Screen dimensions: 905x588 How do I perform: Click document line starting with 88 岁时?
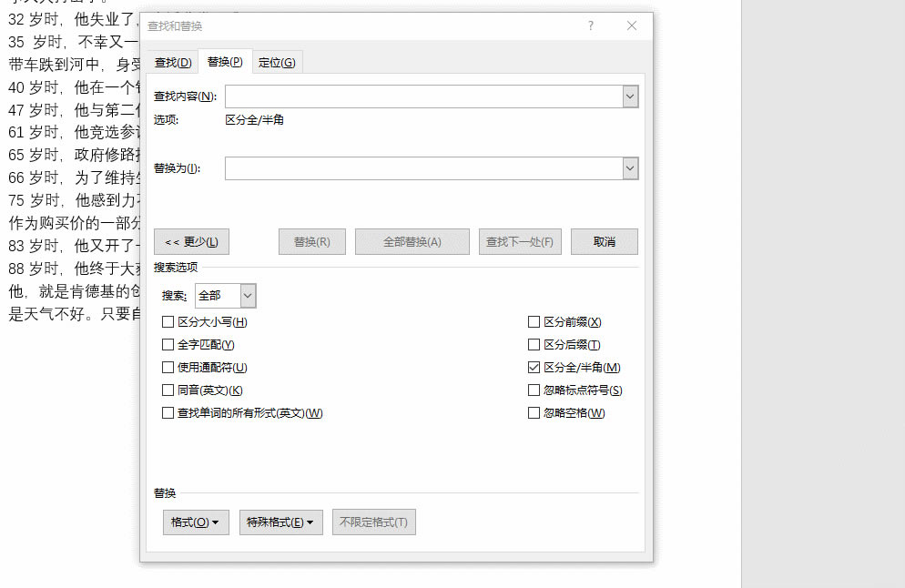tap(74, 269)
